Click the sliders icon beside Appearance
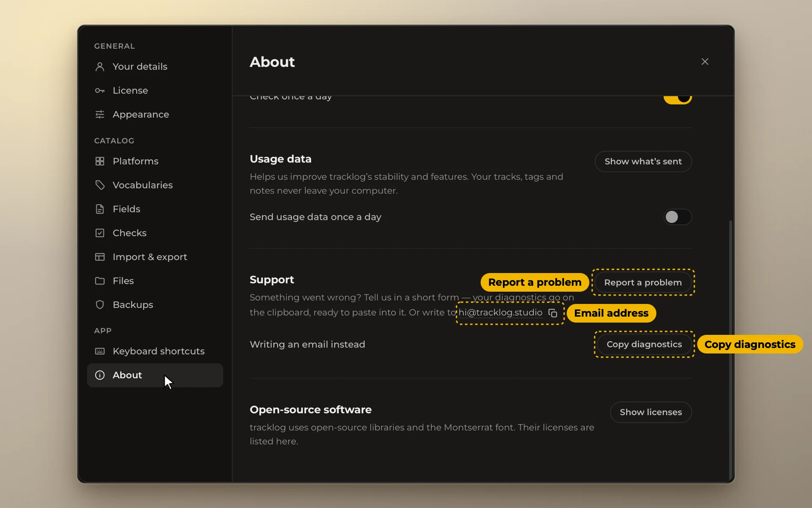 coord(100,114)
